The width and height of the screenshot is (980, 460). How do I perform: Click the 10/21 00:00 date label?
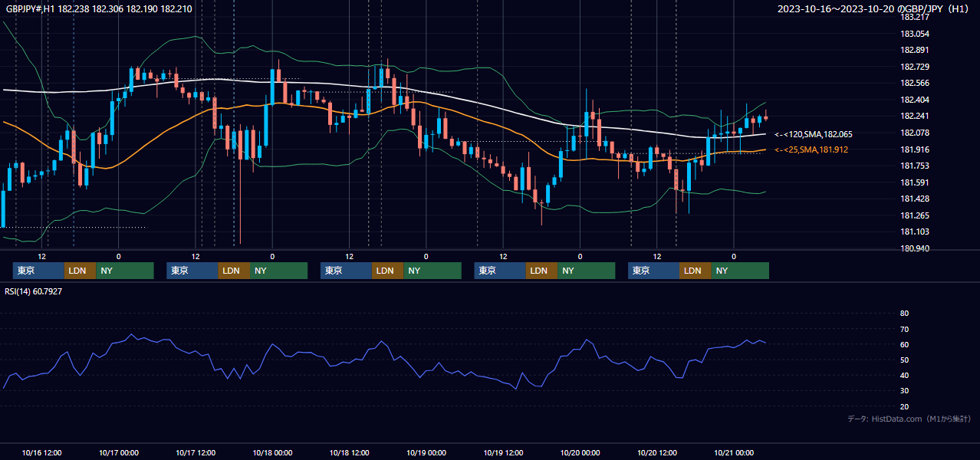click(x=734, y=452)
